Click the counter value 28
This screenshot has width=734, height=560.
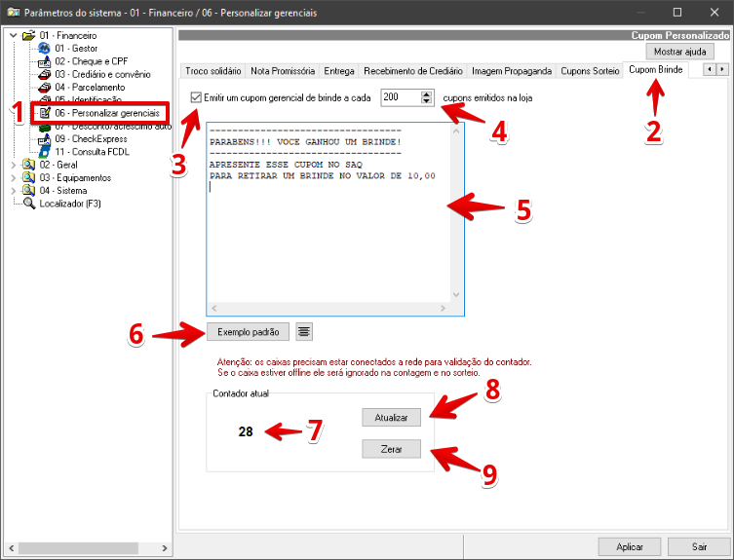coord(246,431)
